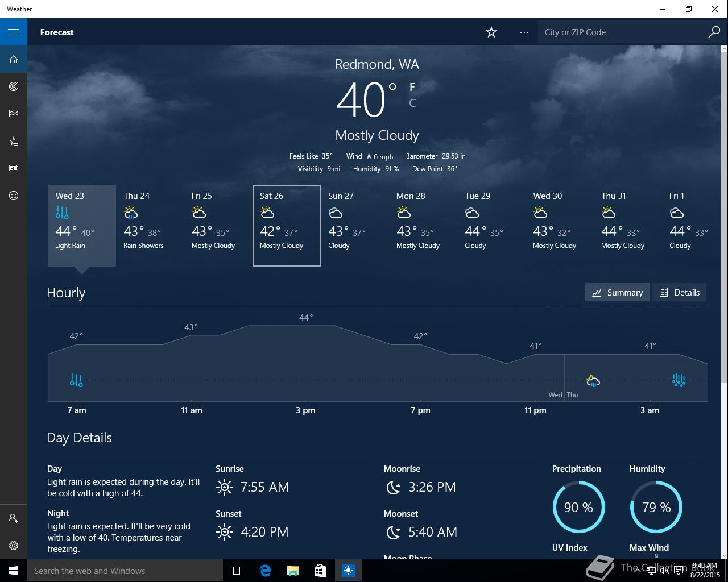
Task: Select the Fri 25 forecast day
Action: click(x=218, y=225)
